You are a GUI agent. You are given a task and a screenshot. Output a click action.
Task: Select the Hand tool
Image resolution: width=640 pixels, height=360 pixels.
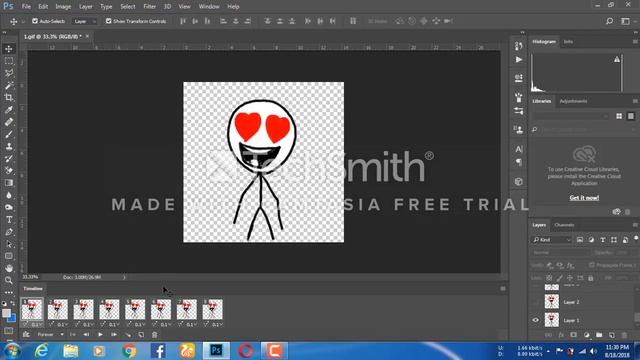[x=9, y=268]
